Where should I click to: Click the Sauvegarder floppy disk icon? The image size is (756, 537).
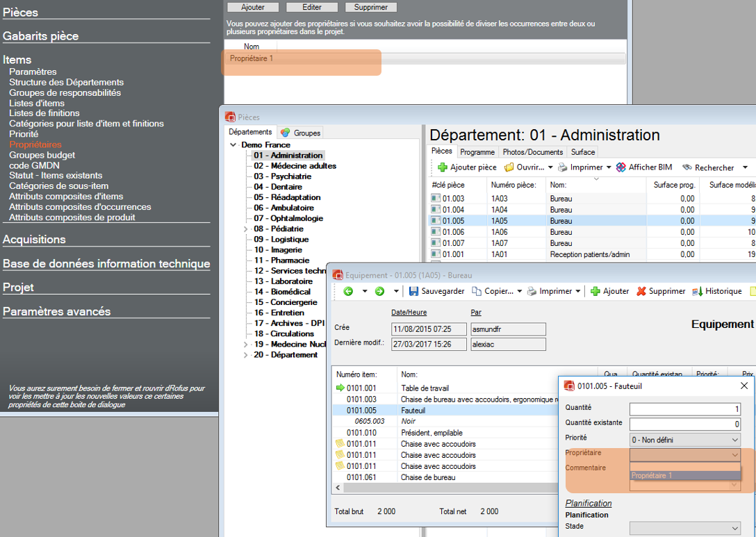pos(414,292)
